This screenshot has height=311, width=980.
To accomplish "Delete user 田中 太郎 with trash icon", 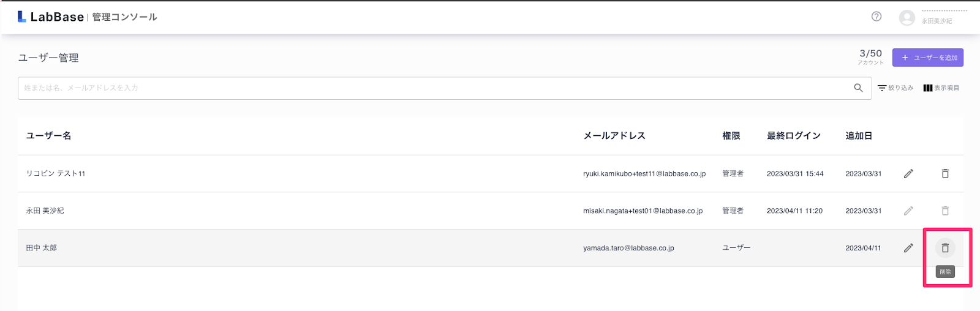I will [x=945, y=248].
